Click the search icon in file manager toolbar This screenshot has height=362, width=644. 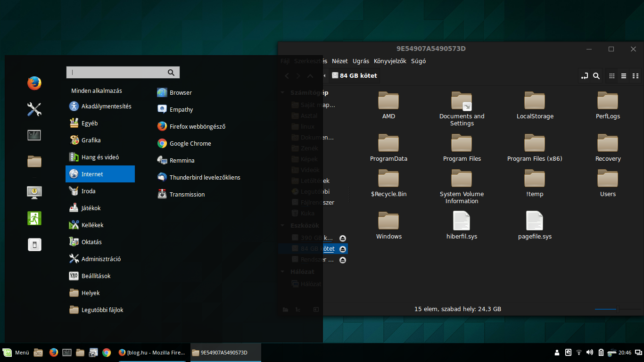tap(596, 75)
